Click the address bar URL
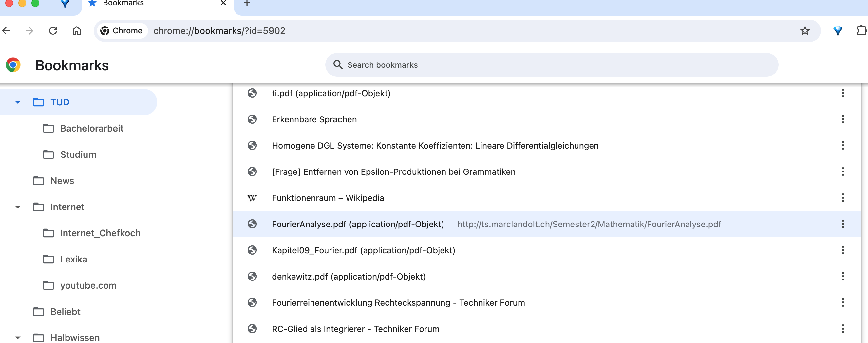The height and width of the screenshot is (343, 868). coord(219,31)
